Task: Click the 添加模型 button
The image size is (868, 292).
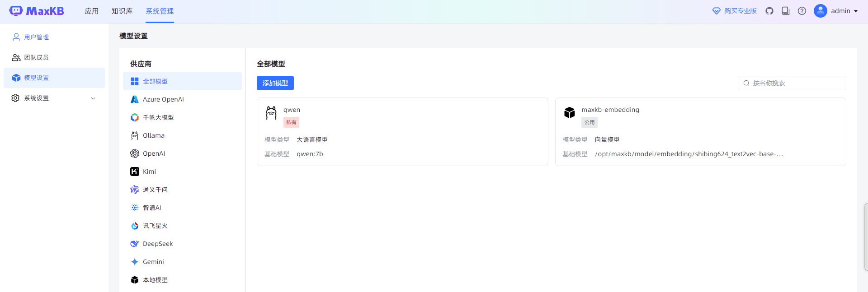Action: [x=275, y=83]
